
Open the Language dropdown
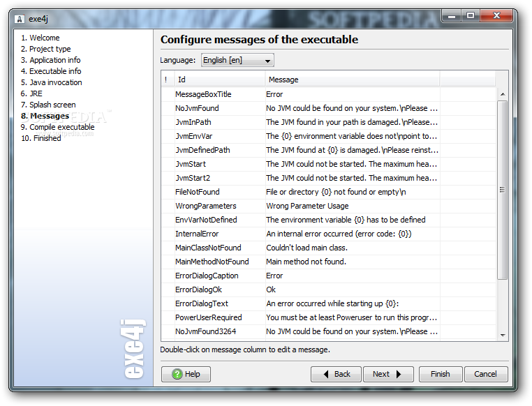(237, 60)
